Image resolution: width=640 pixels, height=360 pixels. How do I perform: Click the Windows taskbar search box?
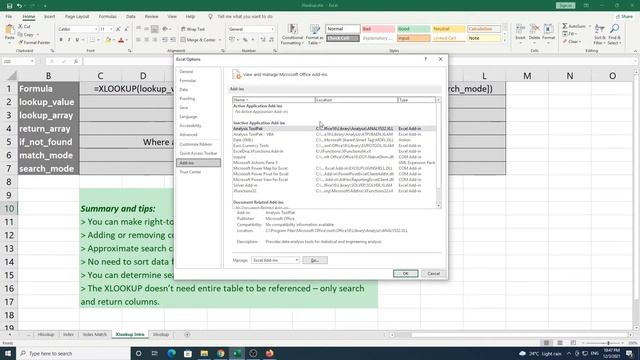(x=73, y=353)
